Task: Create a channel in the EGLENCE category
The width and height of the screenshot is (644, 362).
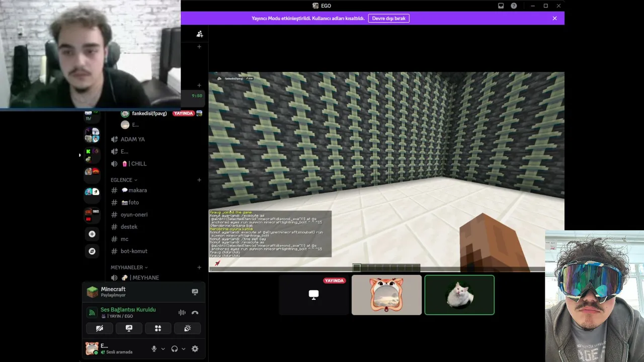Action: pos(199,180)
